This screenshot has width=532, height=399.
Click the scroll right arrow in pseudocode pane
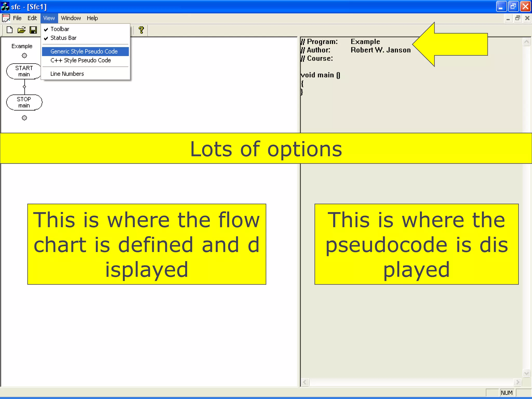click(517, 382)
